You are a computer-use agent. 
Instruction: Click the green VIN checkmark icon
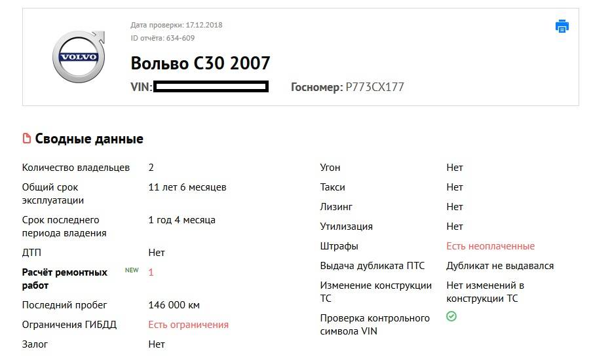[451, 317]
